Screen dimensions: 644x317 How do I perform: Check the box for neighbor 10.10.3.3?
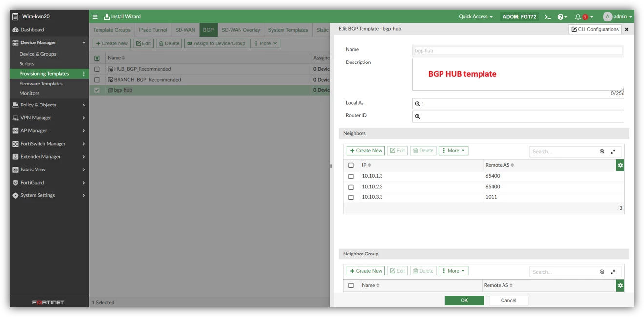point(351,198)
